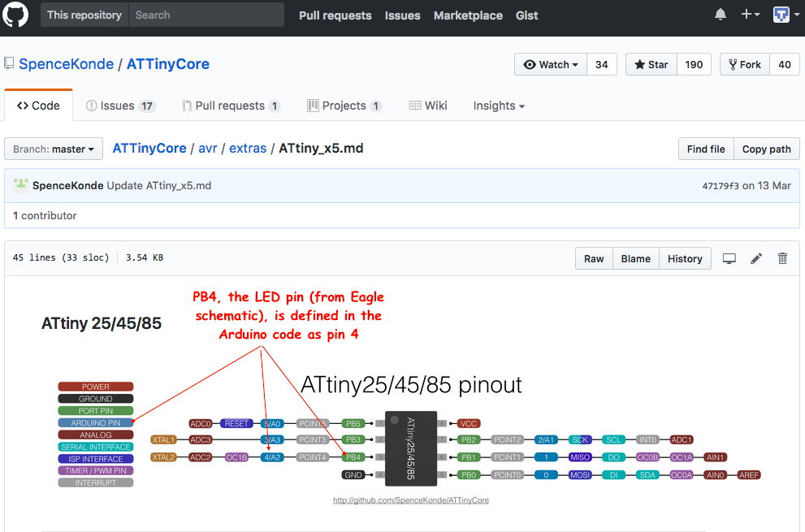View the 34 watchers count
The image size is (805, 532).
point(602,64)
